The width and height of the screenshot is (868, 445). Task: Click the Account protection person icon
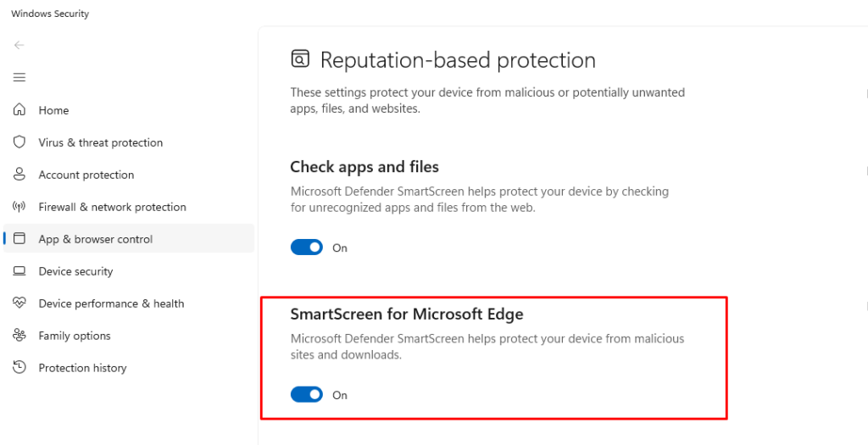pos(19,175)
